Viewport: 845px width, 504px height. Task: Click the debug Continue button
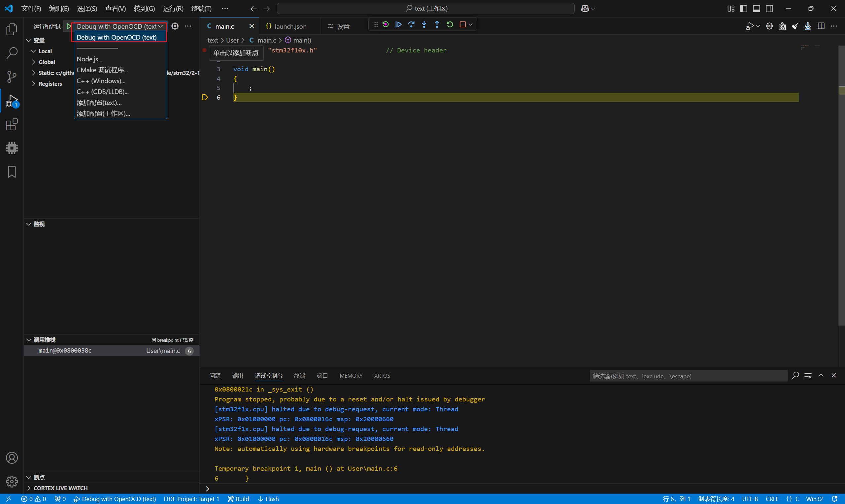(398, 24)
